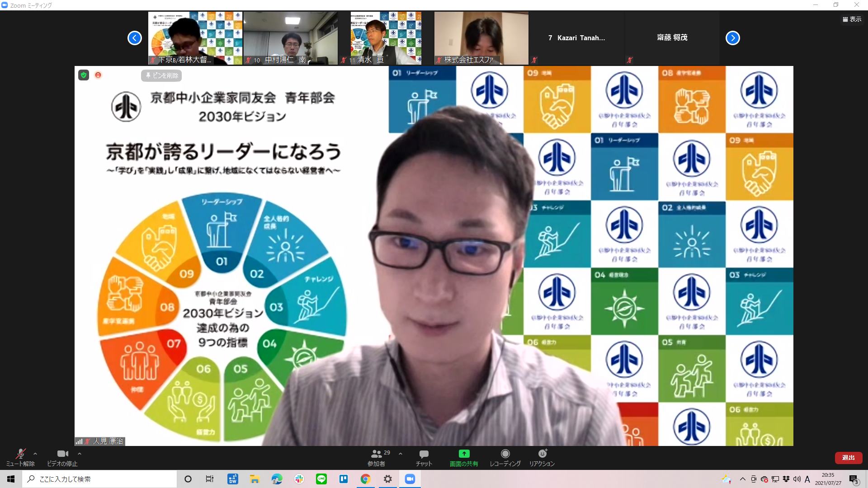The height and width of the screenshot is (488, 868).
Task: Open Trello in taskbar
Action: tap(343, 479)
